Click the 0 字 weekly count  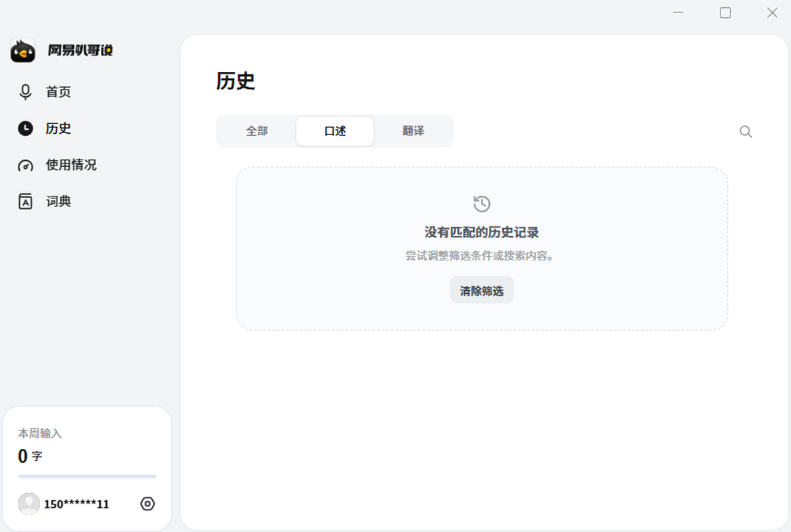tap(30, 456)
